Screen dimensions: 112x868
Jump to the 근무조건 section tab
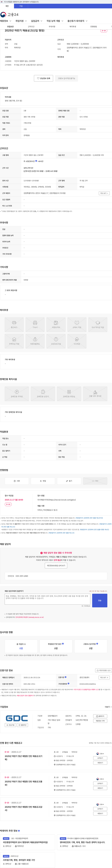click(x=31, y=27)
